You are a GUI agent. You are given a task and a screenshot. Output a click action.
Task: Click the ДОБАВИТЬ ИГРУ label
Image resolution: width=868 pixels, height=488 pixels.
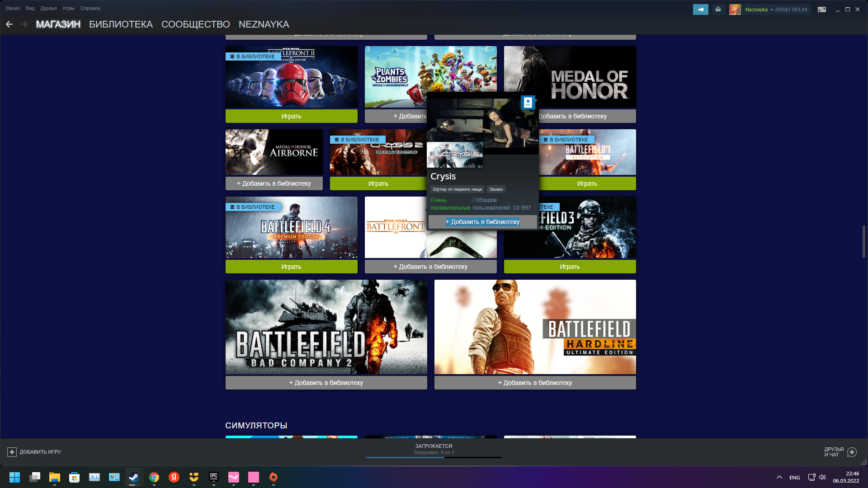40,452
